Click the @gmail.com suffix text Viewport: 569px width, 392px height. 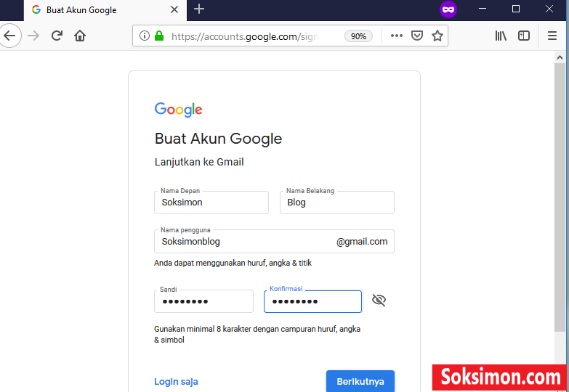362,242
